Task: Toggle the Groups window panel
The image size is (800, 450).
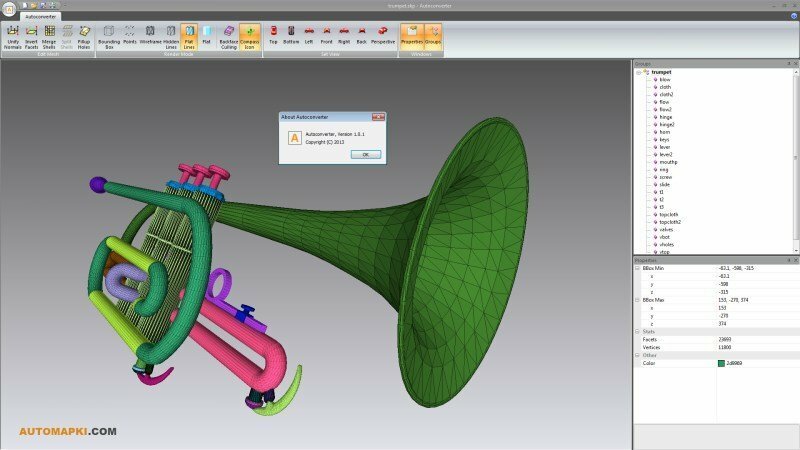Action: (433, 37)
